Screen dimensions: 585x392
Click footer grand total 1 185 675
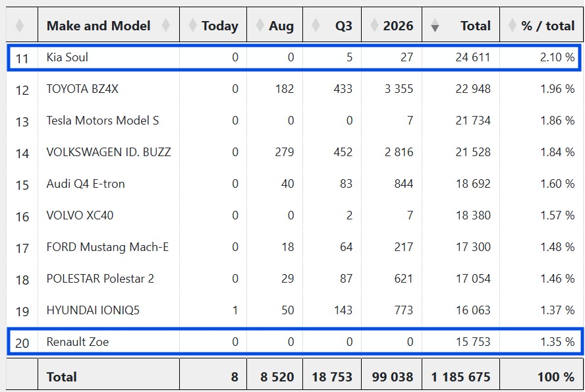point(460,377)
